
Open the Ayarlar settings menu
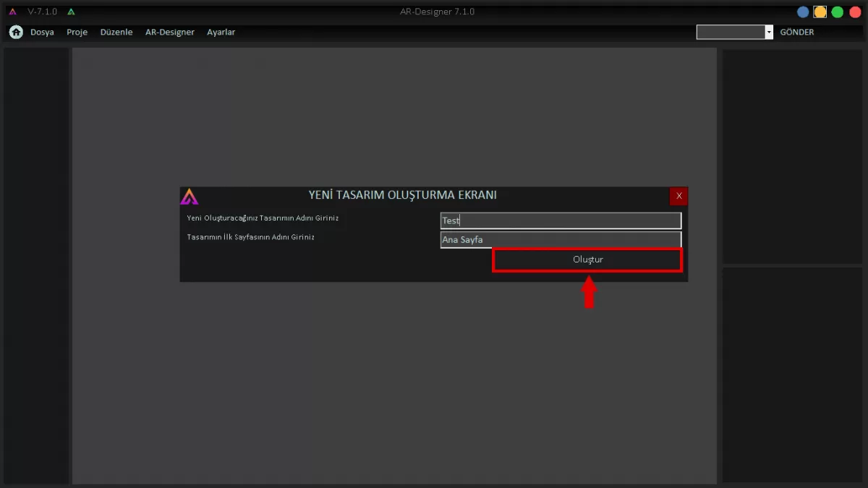pyautogui.click(x=221, y=33)
